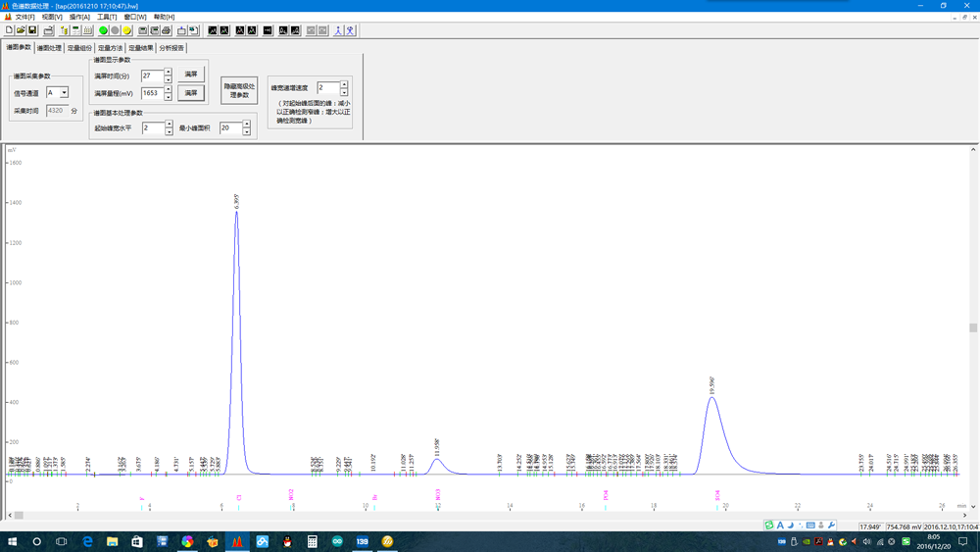Increase the 峰宽递增速度 value with the up arrow
This screenshot has width=980, height=552.
pyautogui.click(x=344, y=83)
